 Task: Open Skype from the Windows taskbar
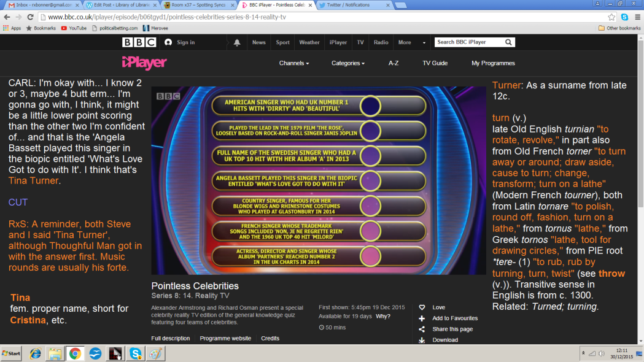(x=134, y=353)
